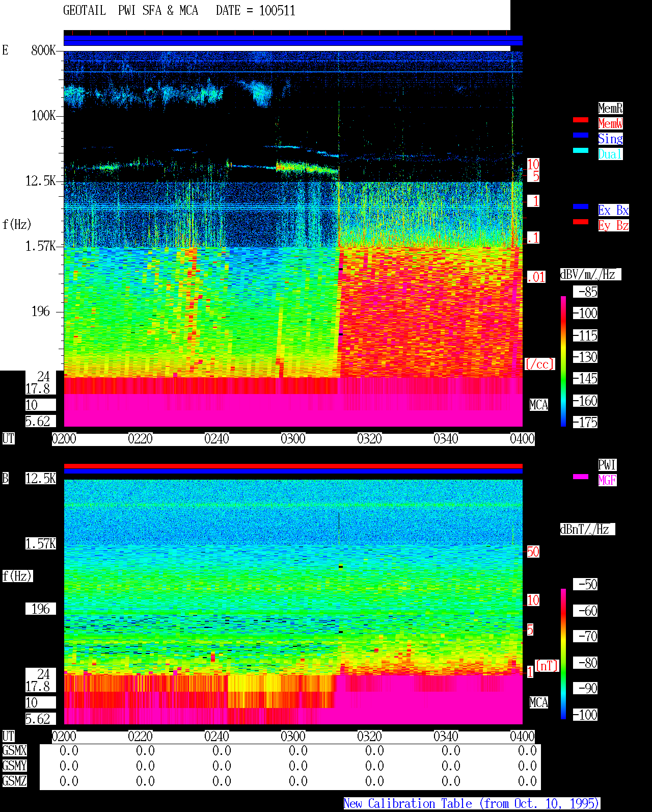The image size is (652, 812).
Task: Open the New Calibration Table link
Action: pyautogui.click(x=472, y=803)
